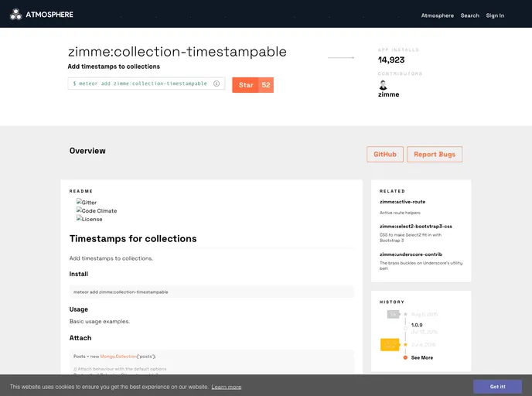Click the Install heading in README

tap(79, 274)
